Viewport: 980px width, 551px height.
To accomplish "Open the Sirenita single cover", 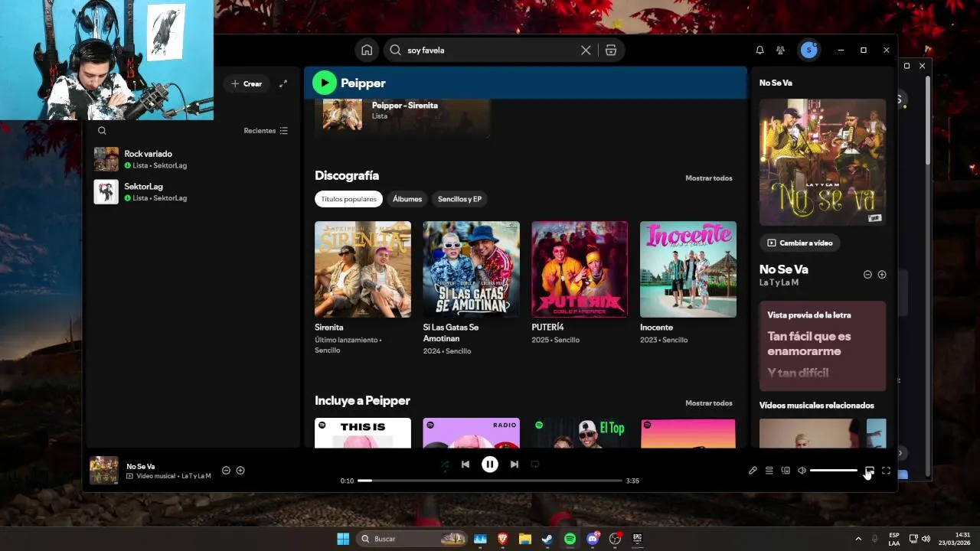I will coord(363,269).
